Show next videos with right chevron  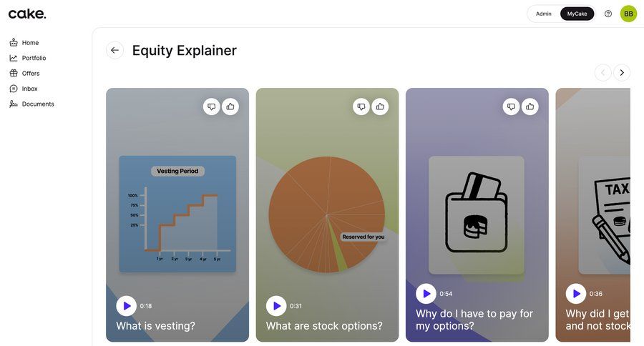pyautogui.click(x=622, y=72)
